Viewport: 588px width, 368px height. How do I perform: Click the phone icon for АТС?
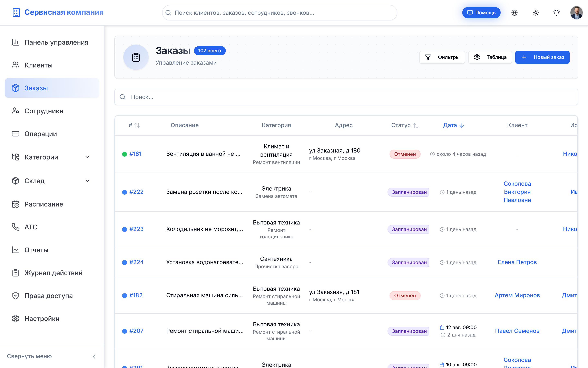click(x=16, y=227)
